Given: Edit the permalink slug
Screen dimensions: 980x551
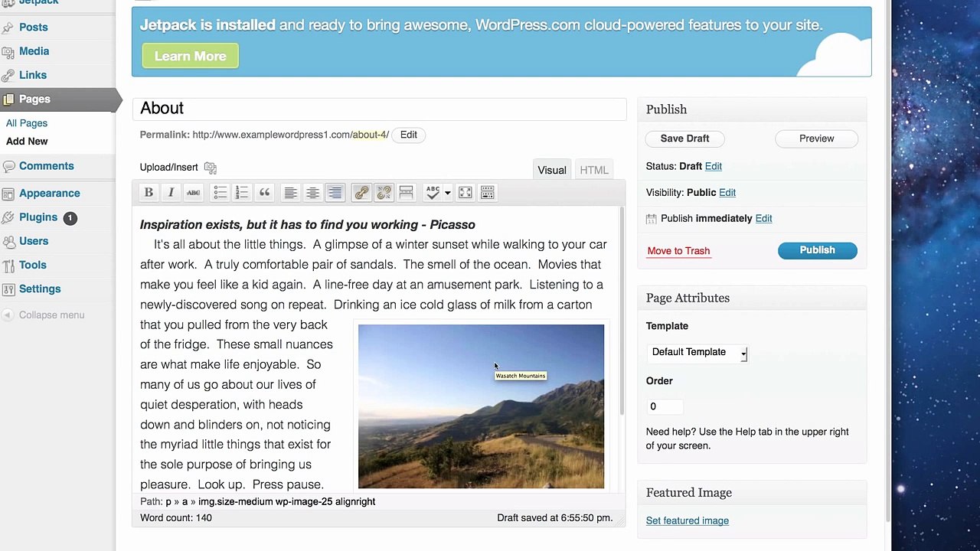Looking at the screenshot, I should click(x=408, y=135).
